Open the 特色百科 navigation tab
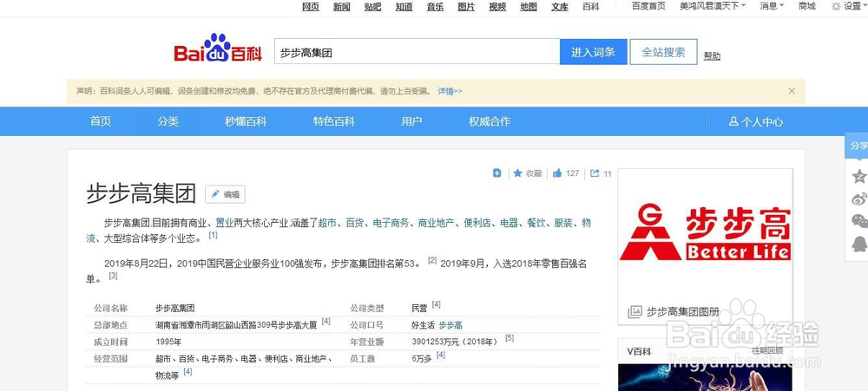868x391 pixels. pyautogui.click(x=334, y=121)
